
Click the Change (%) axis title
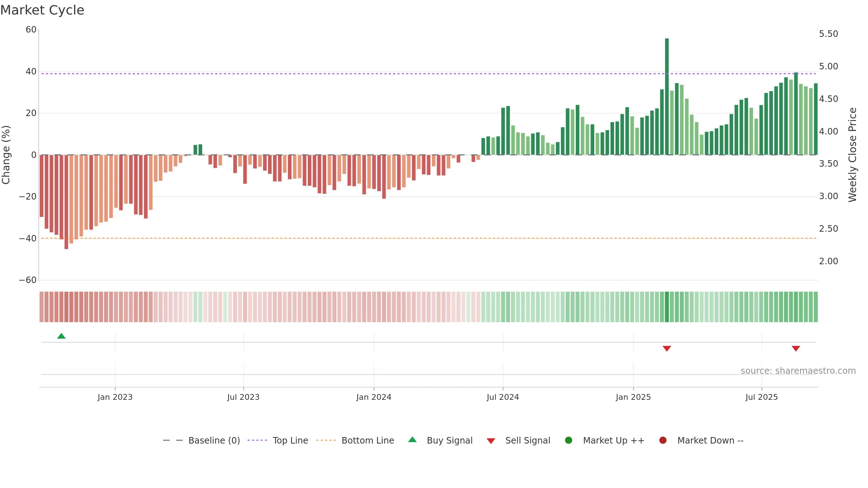pyautogui.click(x=6, y=155)
